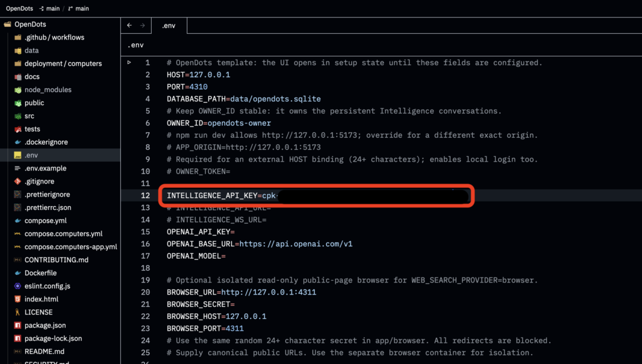Image resolution: width=642 pixels, height=364 pixels.
Task: Click the data folder icon
Action: click(18, 50)
